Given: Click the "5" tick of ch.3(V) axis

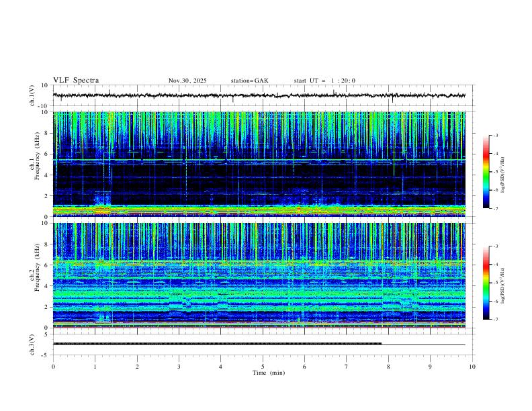Looking at the screenshot, I should [x=46, y=334].
